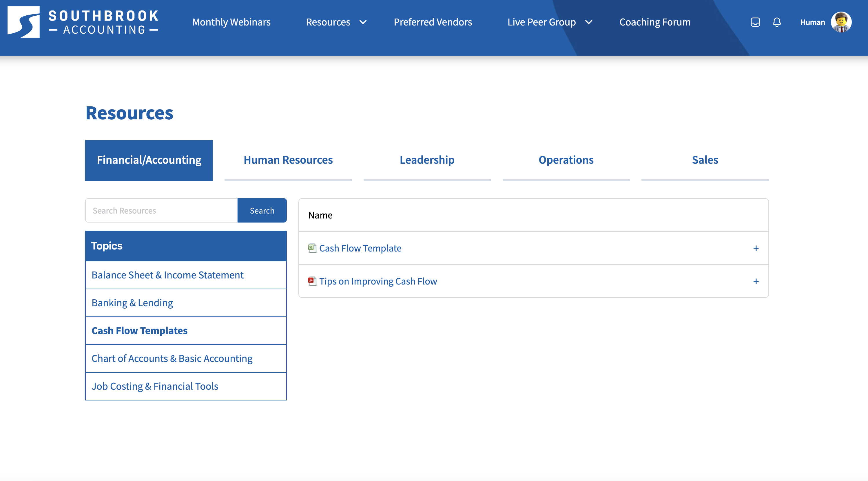Select Banking & Lending topic

point(132,303)
